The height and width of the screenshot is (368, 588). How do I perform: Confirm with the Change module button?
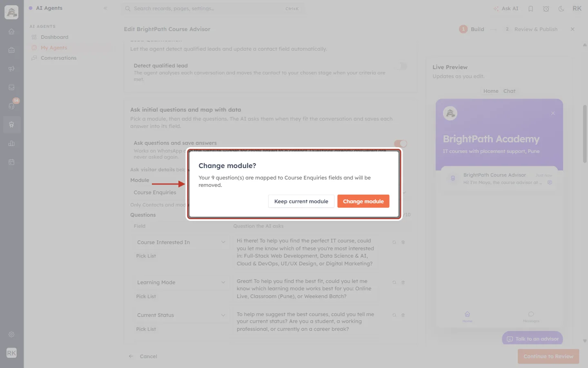pyautogui.click(x=363, y=201)
